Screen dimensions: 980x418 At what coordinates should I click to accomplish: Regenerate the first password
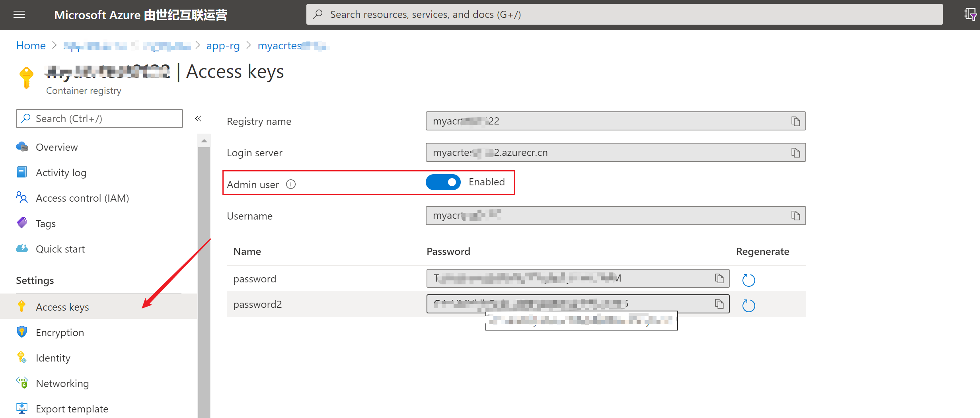tap(748, 280)
